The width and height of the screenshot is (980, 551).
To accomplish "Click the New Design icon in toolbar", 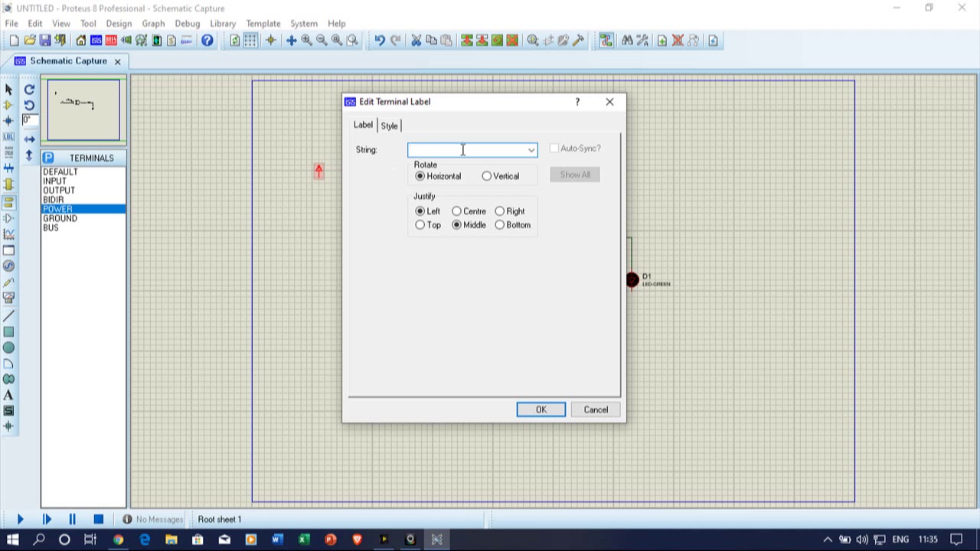I will coord(14,41).
